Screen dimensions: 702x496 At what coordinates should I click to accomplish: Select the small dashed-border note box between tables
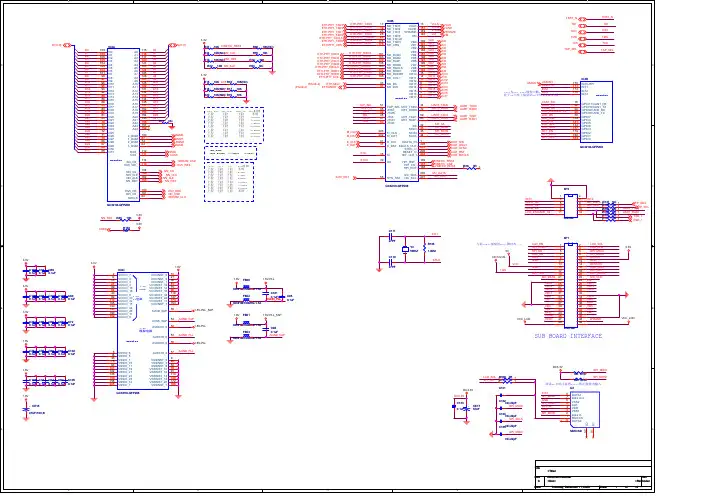point(233,154)
